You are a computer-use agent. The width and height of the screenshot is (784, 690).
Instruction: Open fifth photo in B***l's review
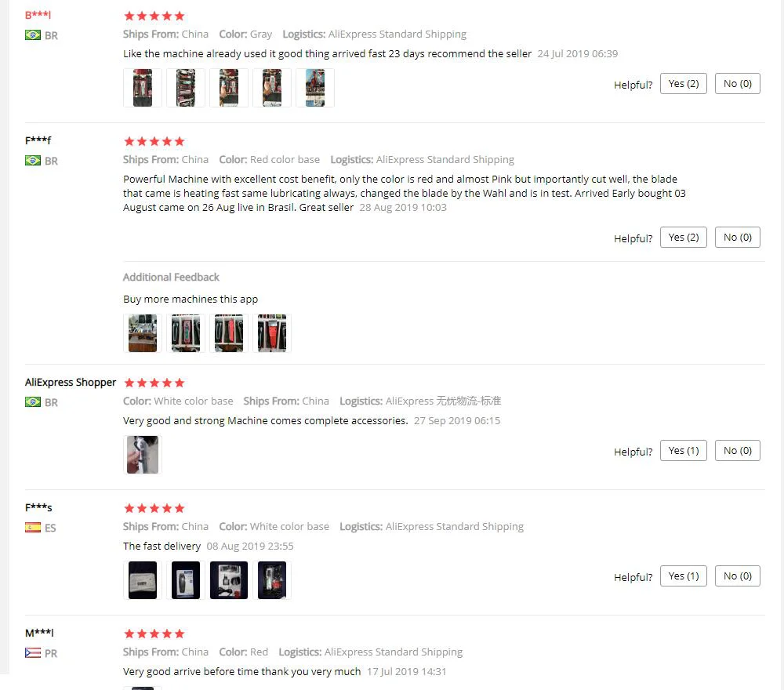[315, 88]
